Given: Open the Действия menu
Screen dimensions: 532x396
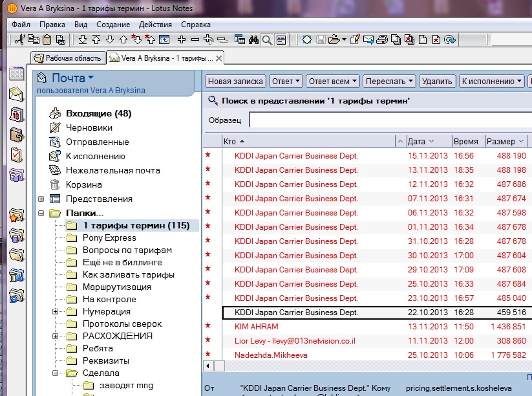Looking at the screenshot, I should pos(155,25).
